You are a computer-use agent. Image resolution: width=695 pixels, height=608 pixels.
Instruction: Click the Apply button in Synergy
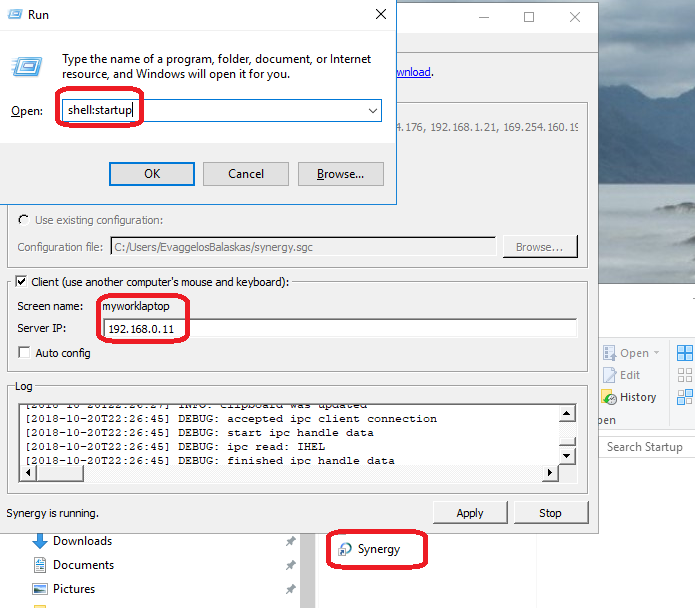pos(470,513)
